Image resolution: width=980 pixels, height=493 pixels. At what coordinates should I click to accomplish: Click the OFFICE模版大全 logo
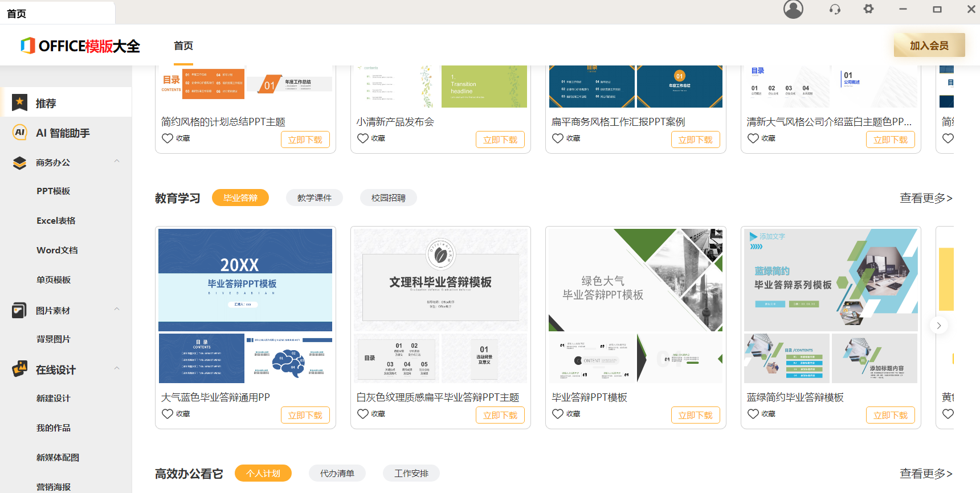[x=80, y=46]
